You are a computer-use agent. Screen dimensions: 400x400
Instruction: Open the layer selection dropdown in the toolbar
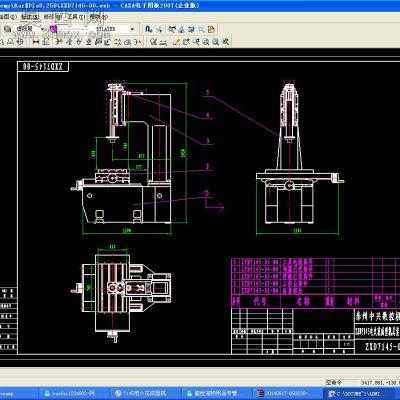30,29
